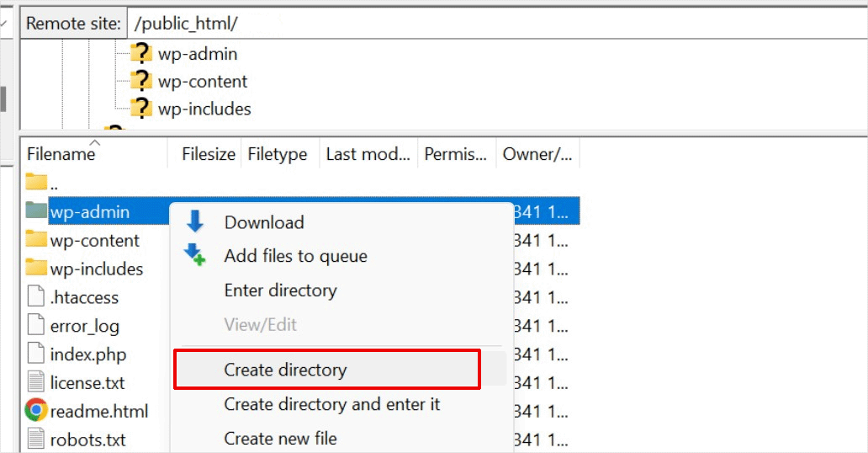Click the license.txt text file icon
This screenshot has height=453, width=868.
click(36, 382)
